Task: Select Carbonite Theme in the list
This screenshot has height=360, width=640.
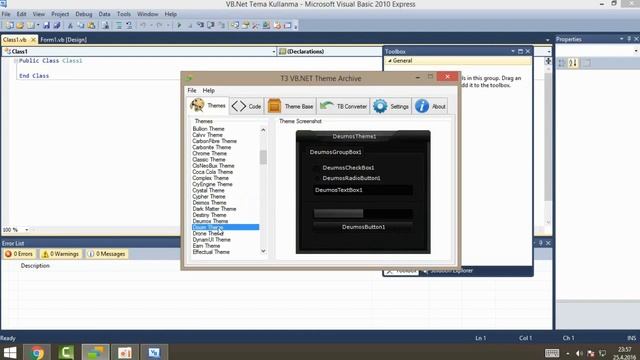Action: (211, 147)
